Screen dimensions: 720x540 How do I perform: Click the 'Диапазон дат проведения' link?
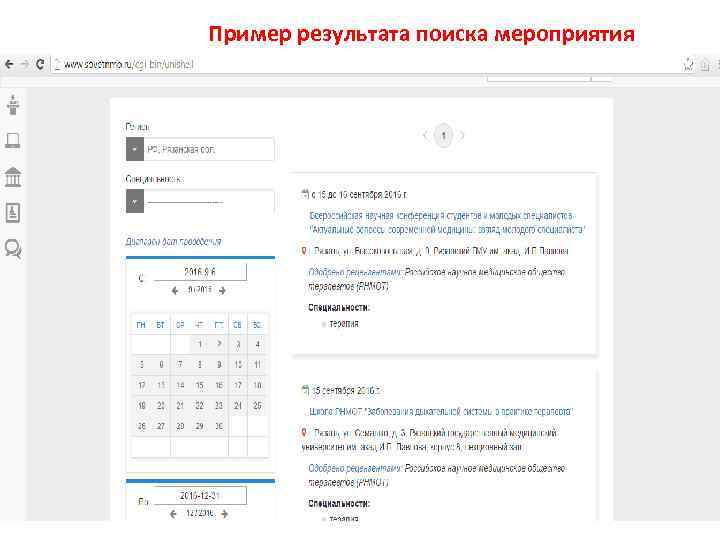pyautogui.click(x=173, y=242)
